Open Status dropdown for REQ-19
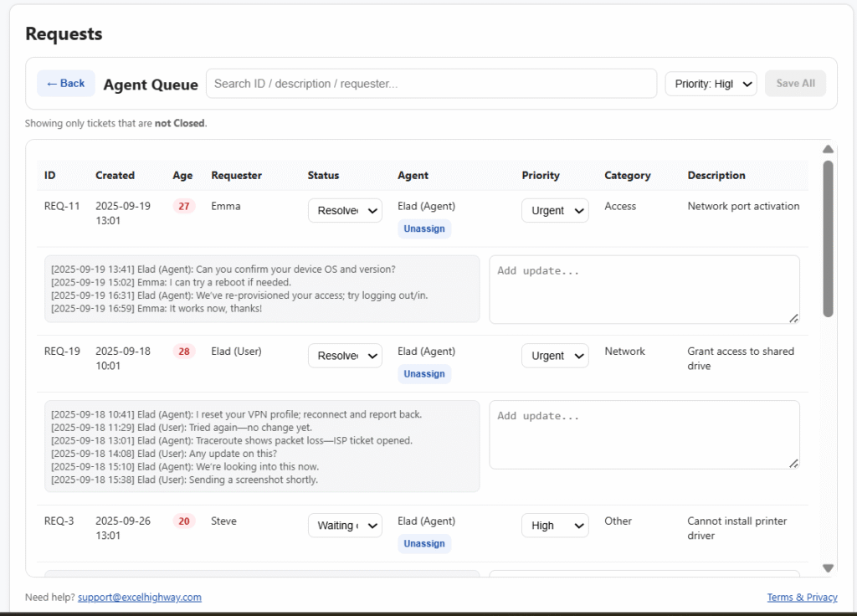 (345, 356)
